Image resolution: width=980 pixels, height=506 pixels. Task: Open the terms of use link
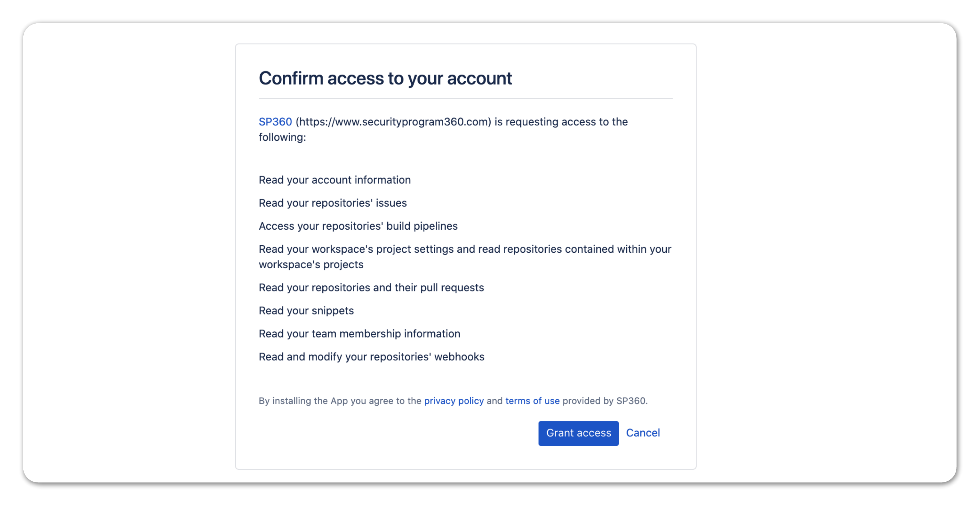532,401
